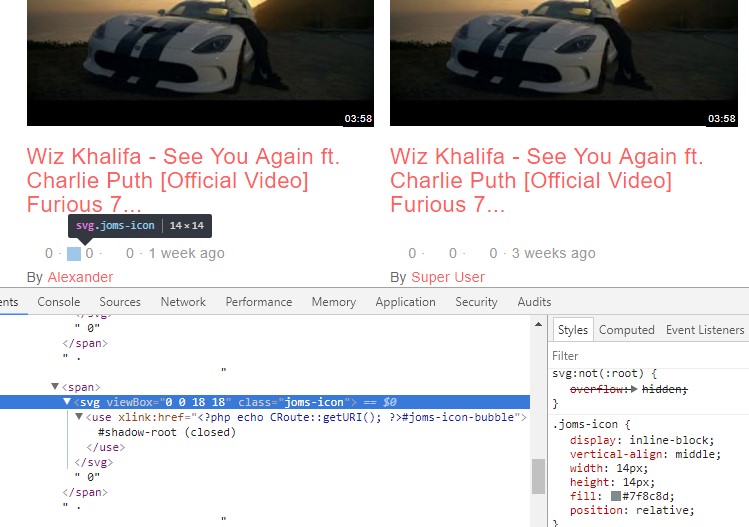
Task: Select the #shadow-root (closed) node
Action: click(x=167, y=432)
